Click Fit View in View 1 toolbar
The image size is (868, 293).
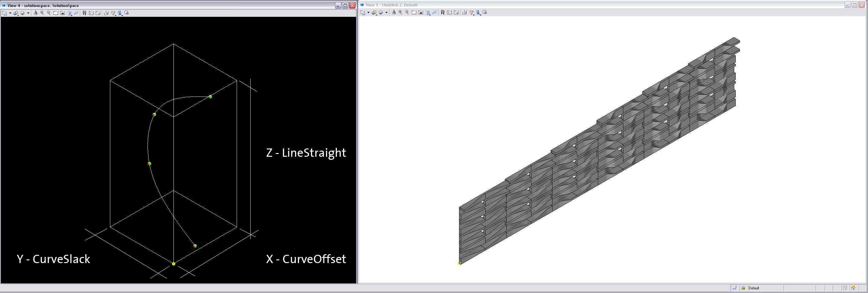click(x=421, y=12)
